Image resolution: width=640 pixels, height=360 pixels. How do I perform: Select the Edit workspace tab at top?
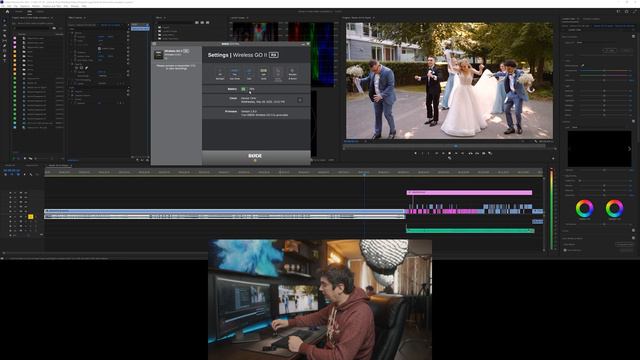[x=29, y=12]
